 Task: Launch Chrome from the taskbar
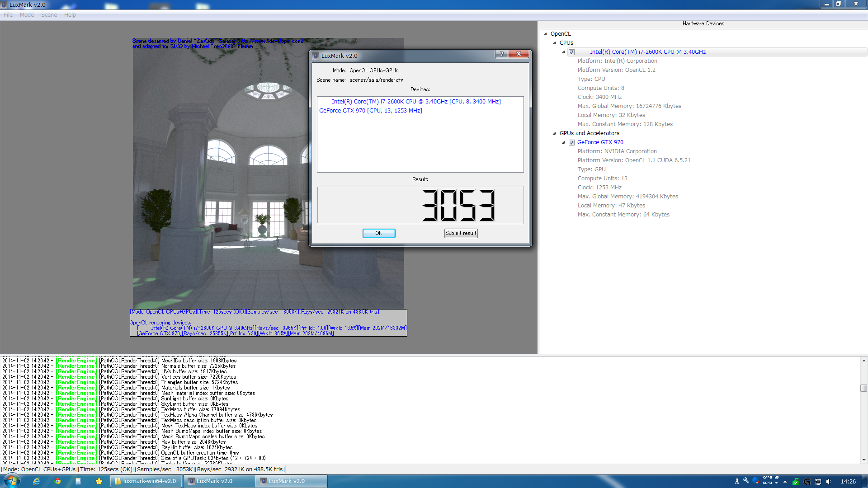coord(57,481)
